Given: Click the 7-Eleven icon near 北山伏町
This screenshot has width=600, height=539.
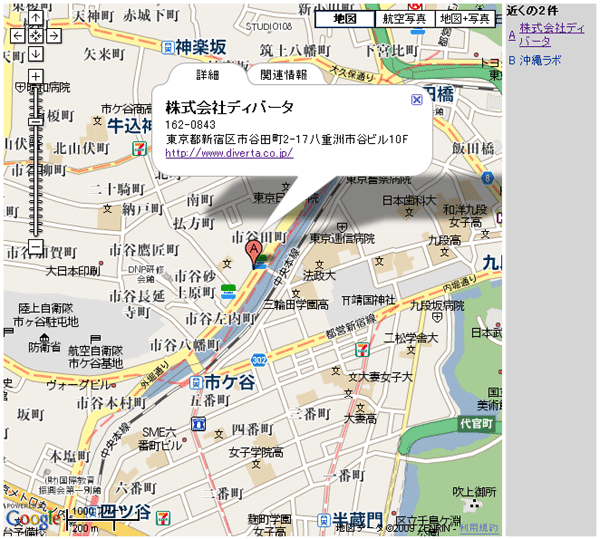Looking at the screenshot, I should [x=139, y=148].
